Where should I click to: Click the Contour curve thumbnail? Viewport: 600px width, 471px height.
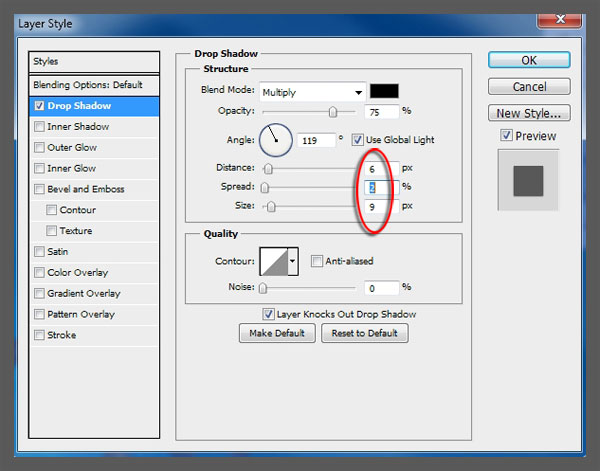click(273, 262)
